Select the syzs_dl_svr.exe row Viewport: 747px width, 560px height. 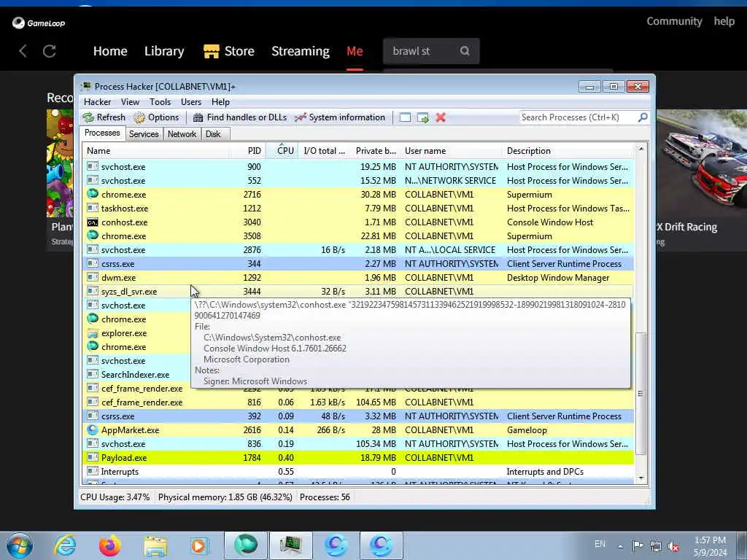click(359, 292)
